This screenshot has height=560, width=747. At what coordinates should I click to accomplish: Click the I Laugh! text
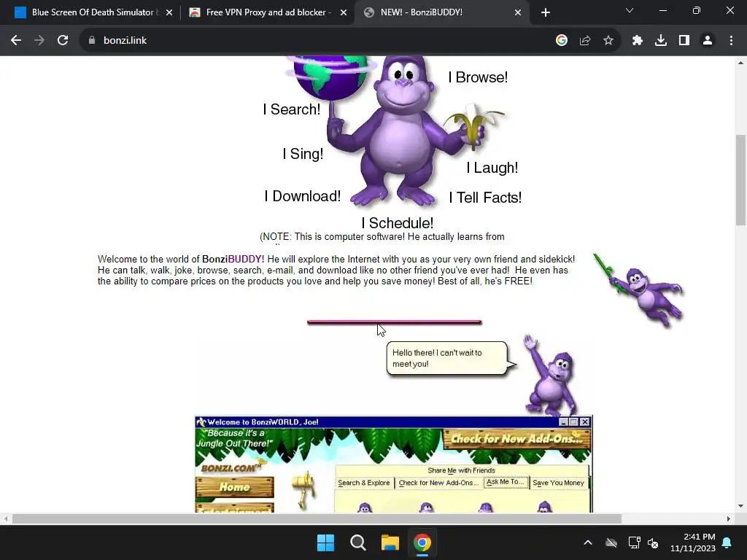(492, 168)
